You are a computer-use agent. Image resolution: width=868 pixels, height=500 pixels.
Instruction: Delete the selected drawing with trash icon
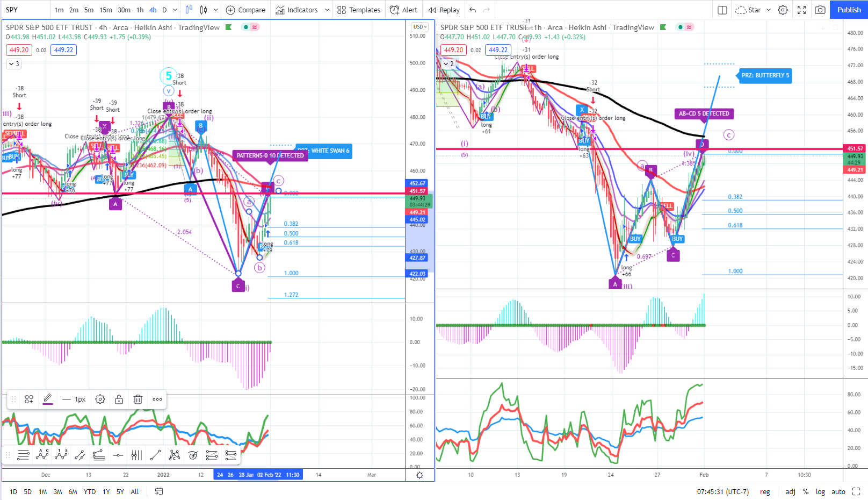point(138,399)
